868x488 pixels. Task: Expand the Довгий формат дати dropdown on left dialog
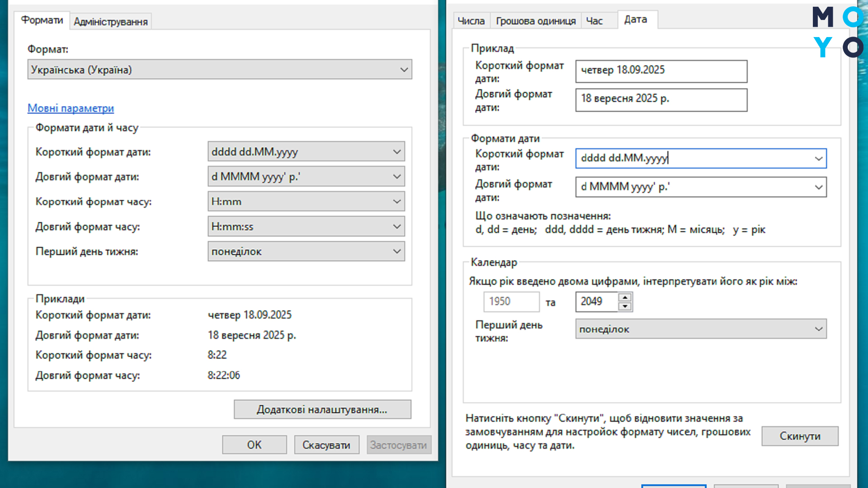(397, 176)
